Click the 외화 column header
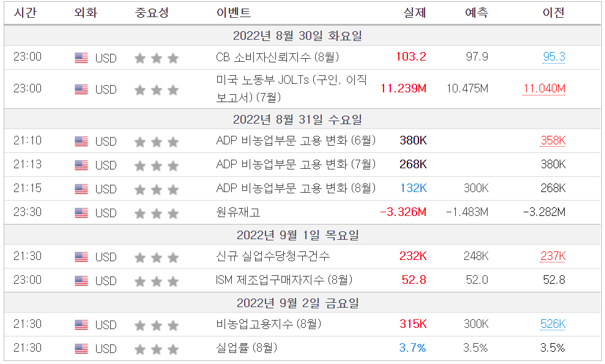Screen dimensions: 605x364 [86, 13]
